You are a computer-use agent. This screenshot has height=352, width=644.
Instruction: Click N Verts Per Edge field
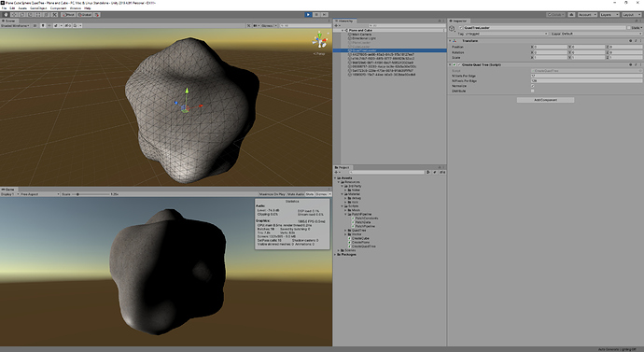pyautogui.click(x=586, y=76)
